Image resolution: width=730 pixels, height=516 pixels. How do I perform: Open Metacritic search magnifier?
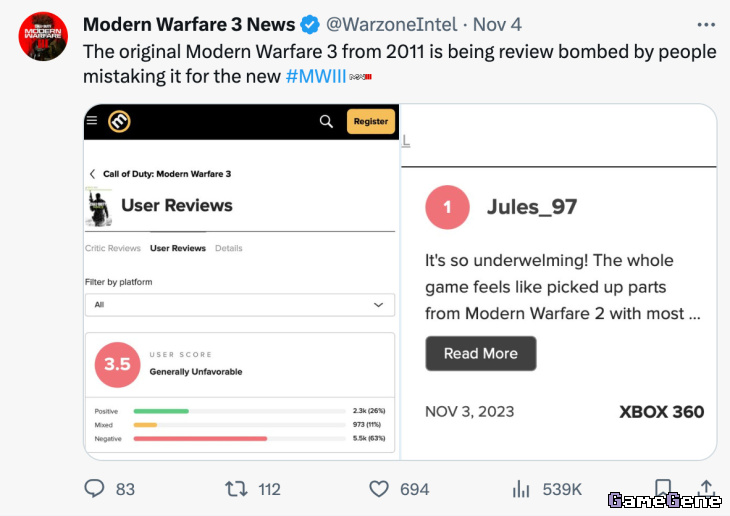click(326, 122)
